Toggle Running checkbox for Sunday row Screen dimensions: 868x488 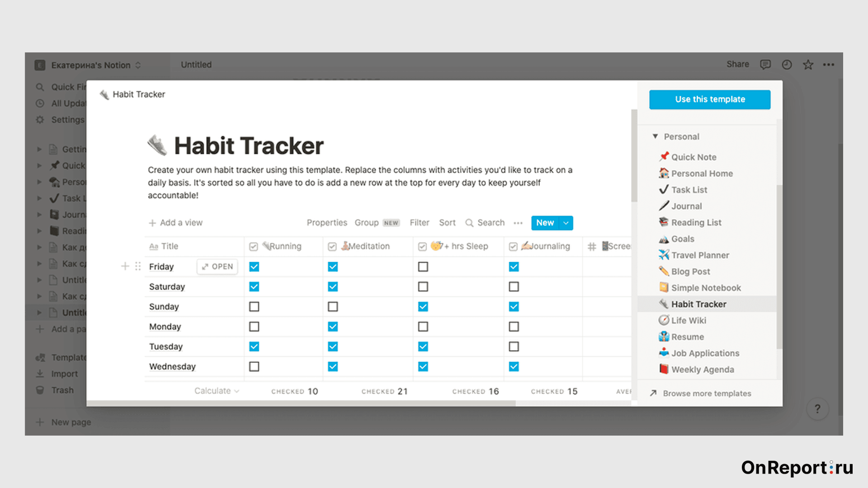(x=253, y=305)
